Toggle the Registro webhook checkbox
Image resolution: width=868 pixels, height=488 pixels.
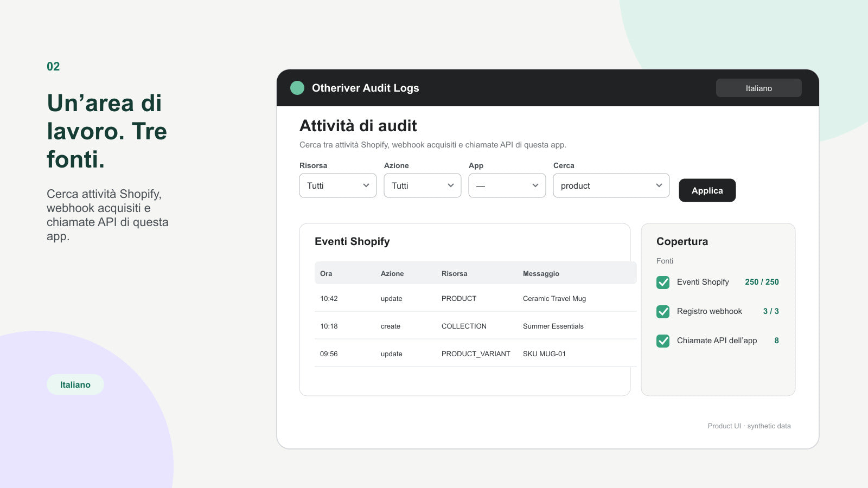pos(663,311)
